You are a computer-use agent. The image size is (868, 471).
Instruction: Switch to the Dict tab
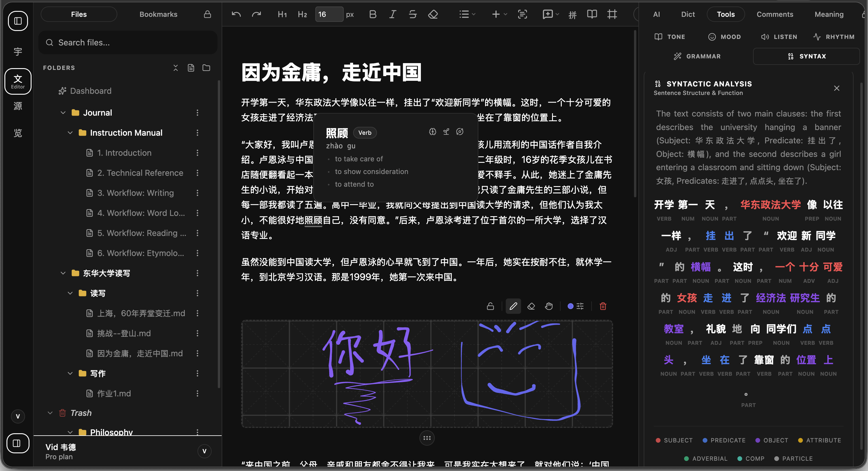(x=688, y=14)
